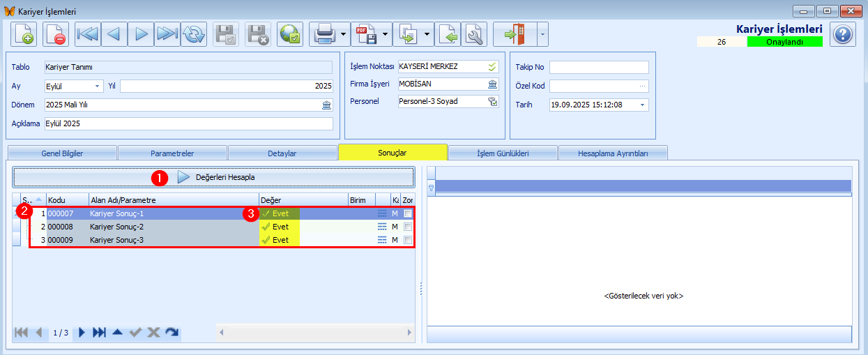This screenshot has height=355, width=868.
Task: Click the grid horizontal scrollbar right arrow
Action: pyautogui.click(x=410, y=333)
